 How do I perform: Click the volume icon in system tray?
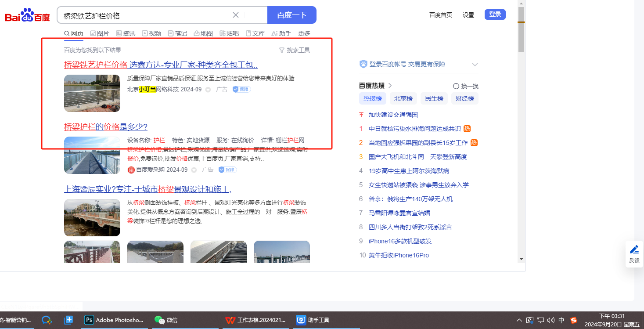point(551,320)
